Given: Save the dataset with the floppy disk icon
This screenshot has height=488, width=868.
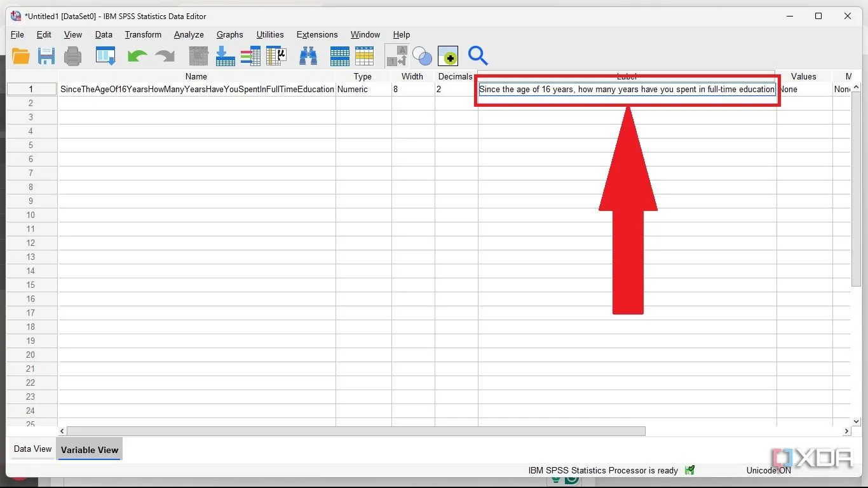Looking at the screenshot, I should click(x=46, y=56).
